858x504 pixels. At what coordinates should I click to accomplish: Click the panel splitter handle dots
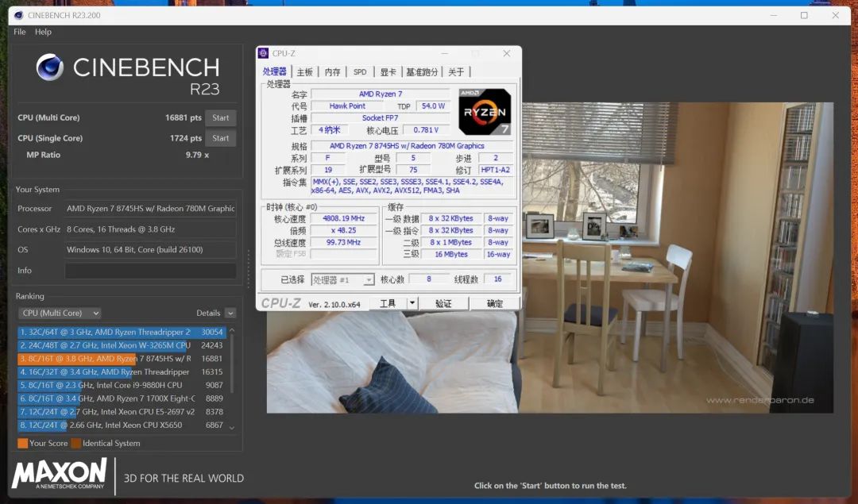pyautogui.click(x=249, y=269)
